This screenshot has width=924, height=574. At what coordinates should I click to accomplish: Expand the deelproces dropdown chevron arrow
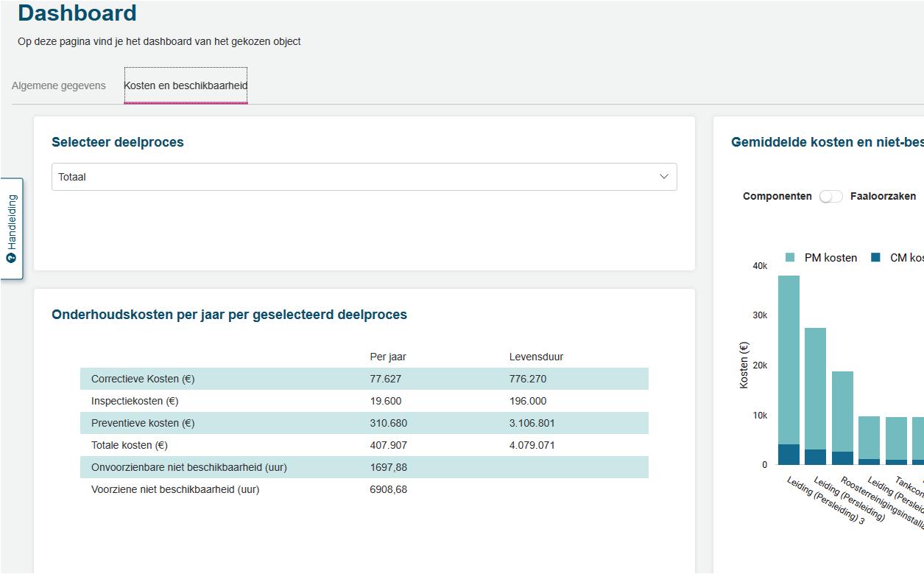click(x=663, y=177)
